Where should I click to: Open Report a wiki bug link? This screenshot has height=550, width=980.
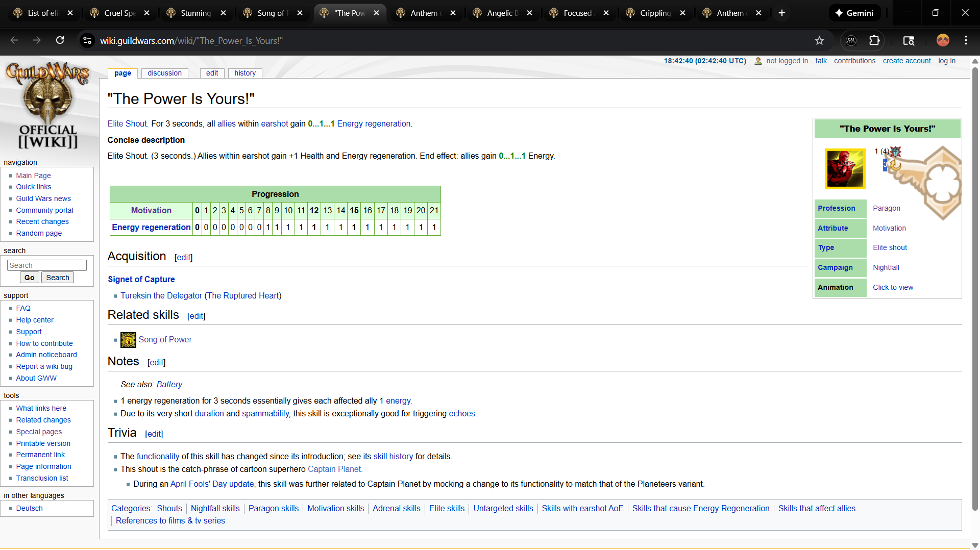pyautogui.click(x=44, y=366)
